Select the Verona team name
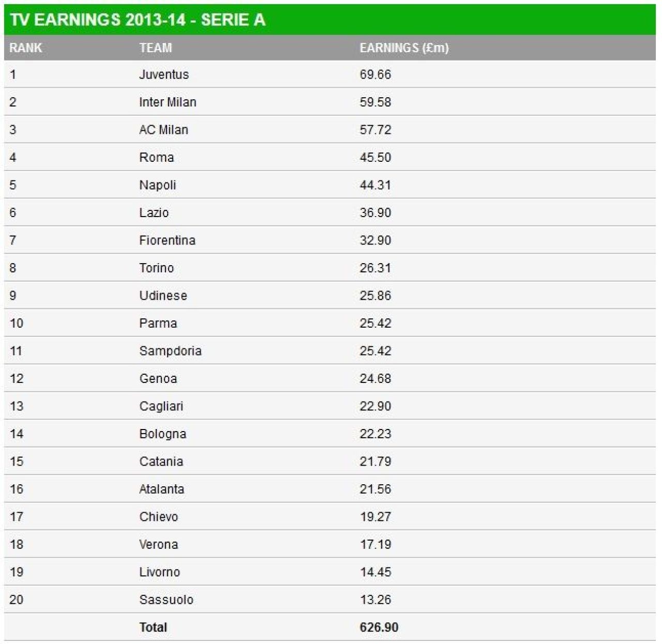This screenshot has width=662, height=644. click(158, 544)
